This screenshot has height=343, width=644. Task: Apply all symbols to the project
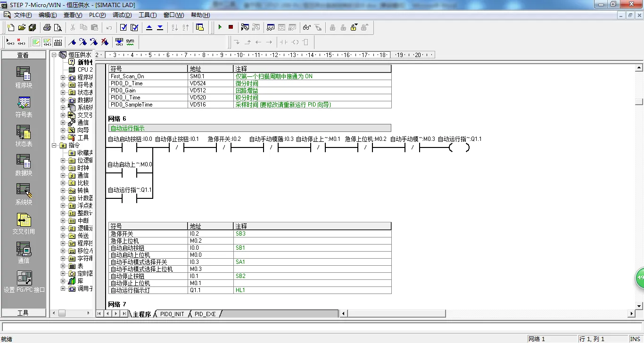[119, 42]
